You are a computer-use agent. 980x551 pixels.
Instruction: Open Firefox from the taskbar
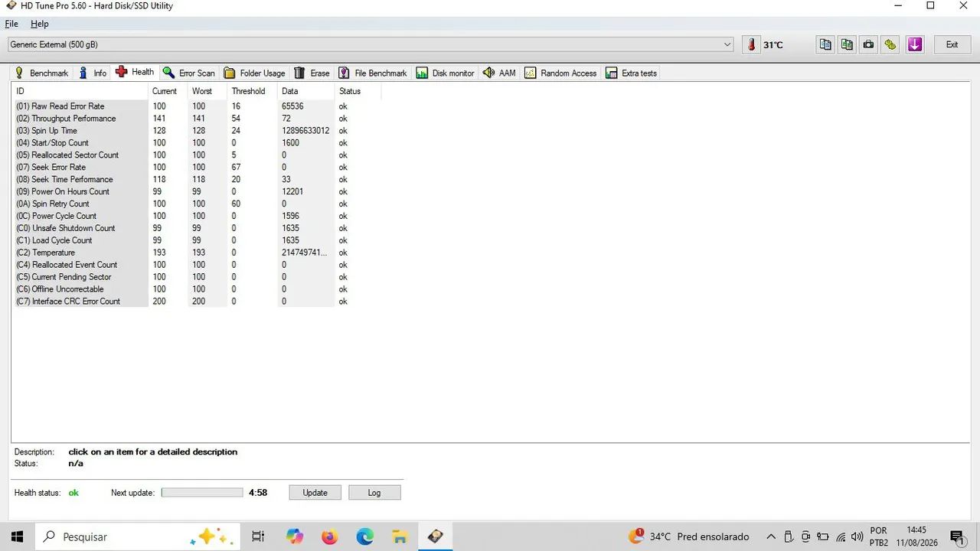[330, 536]
